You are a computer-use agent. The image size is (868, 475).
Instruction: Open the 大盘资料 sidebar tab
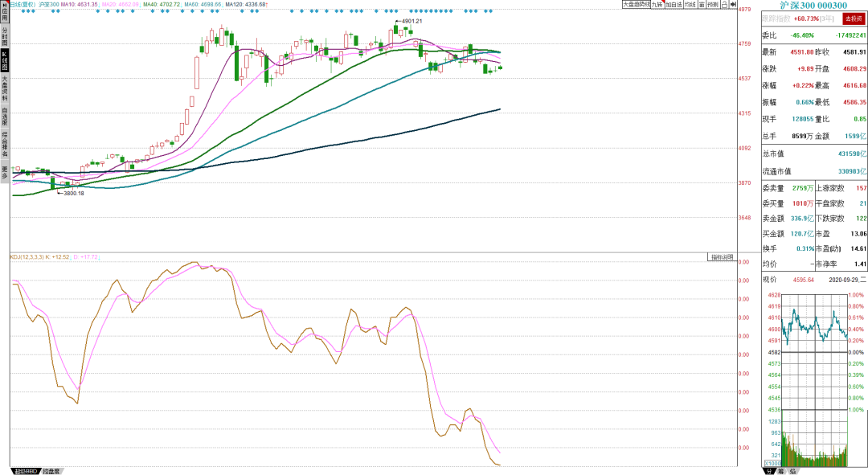5,88
